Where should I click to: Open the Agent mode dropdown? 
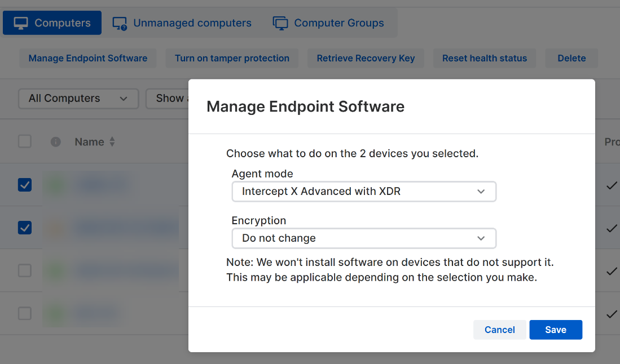[x=364, y=192]
